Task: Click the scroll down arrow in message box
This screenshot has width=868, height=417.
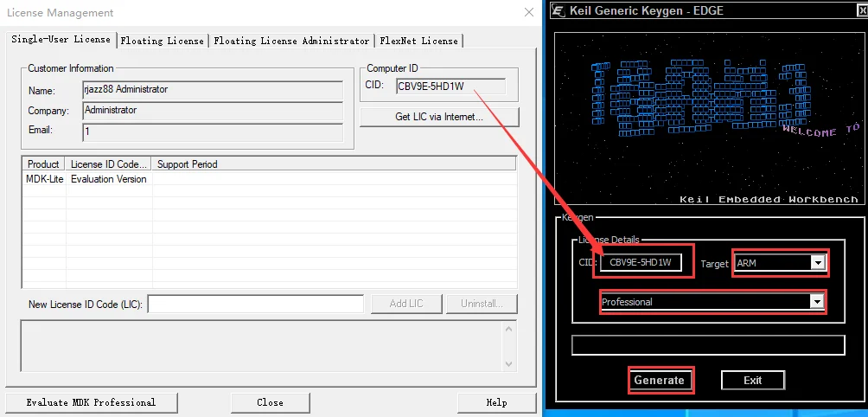Action: click(509, 364)
